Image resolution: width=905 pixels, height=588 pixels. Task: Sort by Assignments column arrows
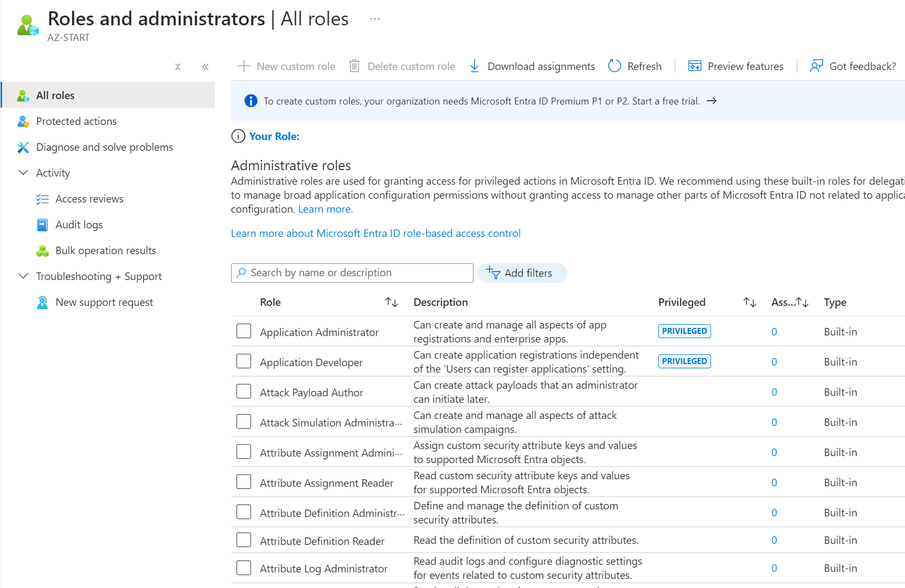(802, 302)
